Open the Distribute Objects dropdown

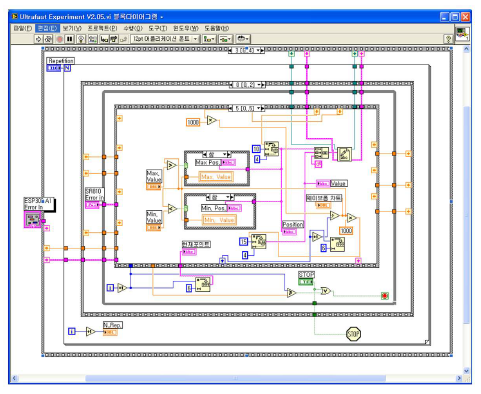225,39
